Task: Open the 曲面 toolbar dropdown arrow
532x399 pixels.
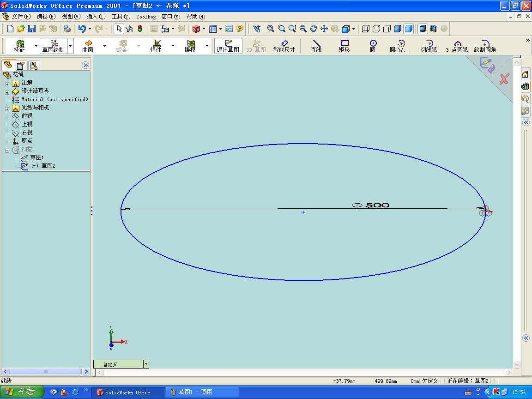Action: coord(104,46)
